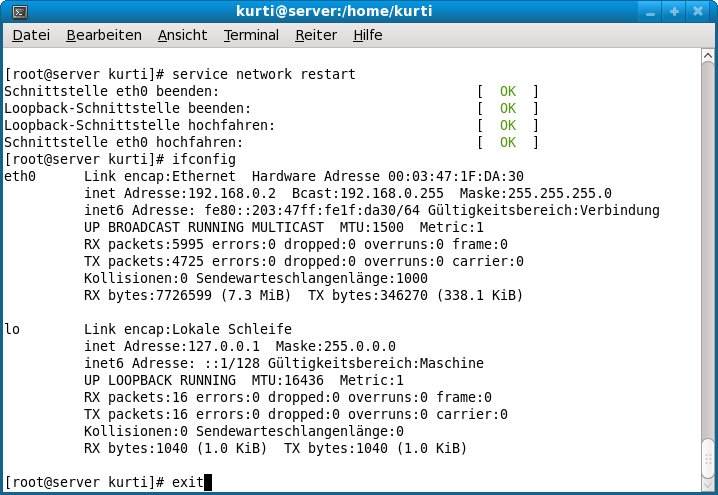Open the Datei menu
The image size is (718, 495).
click(x=30, y=35)
